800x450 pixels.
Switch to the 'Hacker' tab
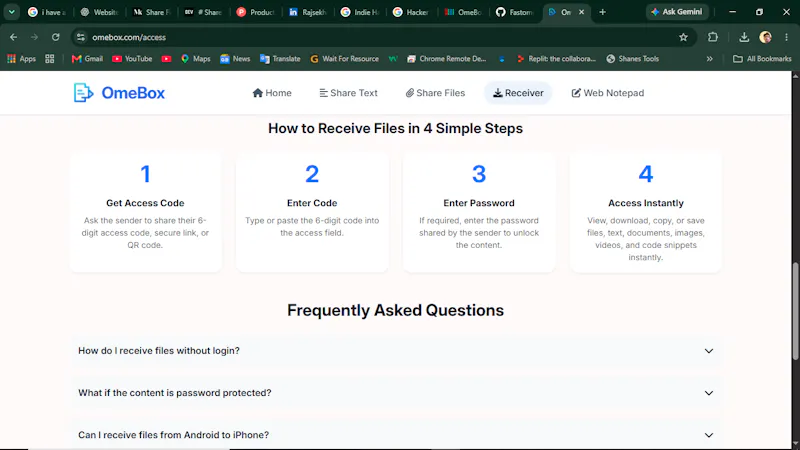tap(412, 12)
